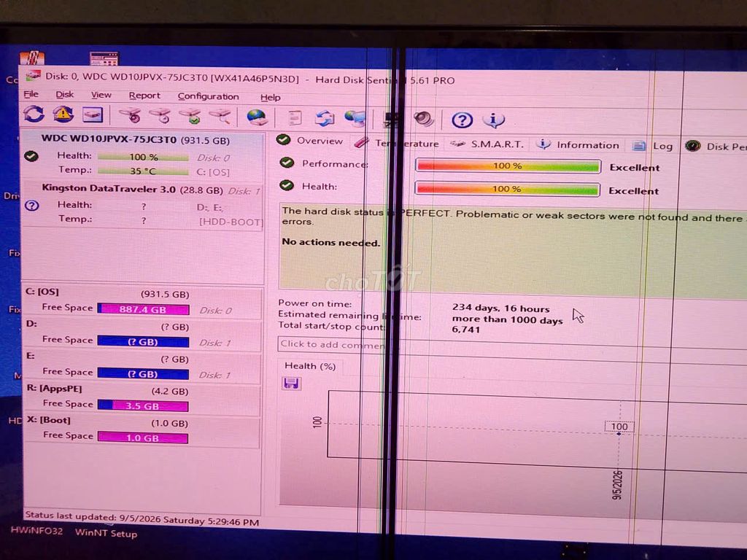Click the 100 data point label on chart

point(619,426)
